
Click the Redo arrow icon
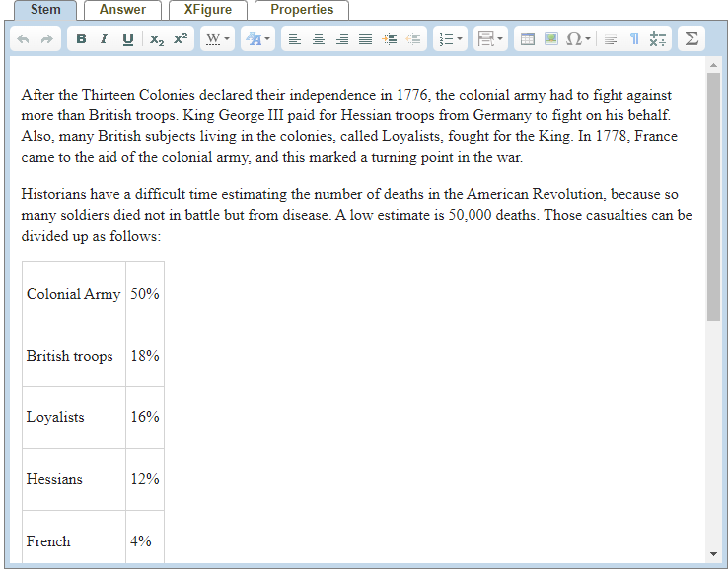pos(47,39)
